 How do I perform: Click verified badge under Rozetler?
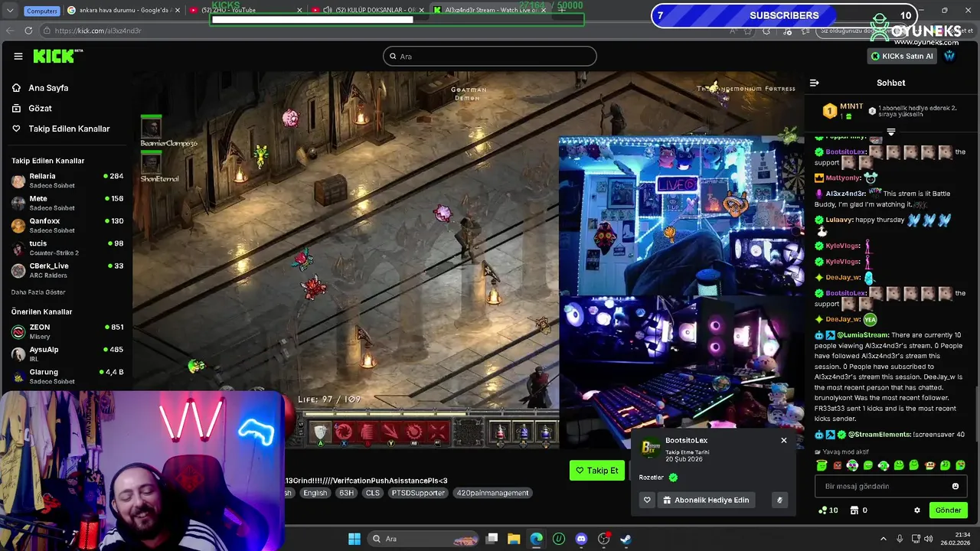click(x=673, y=478)
